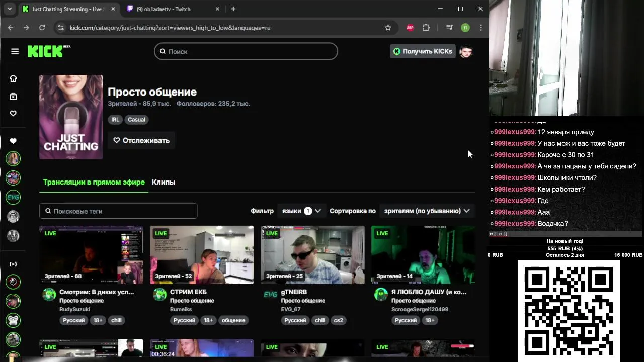Open the gTNEIRB stream thumbnail
This screenshot has height=362, width=644.
312,255
